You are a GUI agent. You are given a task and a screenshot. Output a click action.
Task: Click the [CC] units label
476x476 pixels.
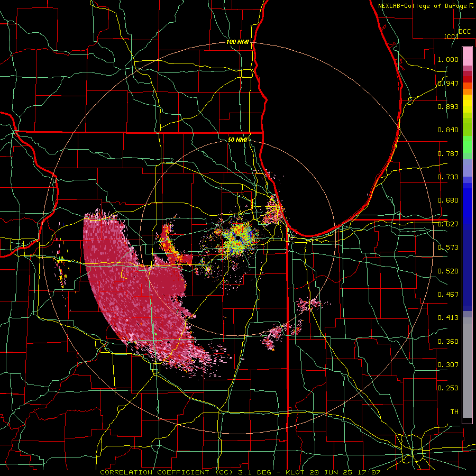pyautogui.click(x=451, y=36)
